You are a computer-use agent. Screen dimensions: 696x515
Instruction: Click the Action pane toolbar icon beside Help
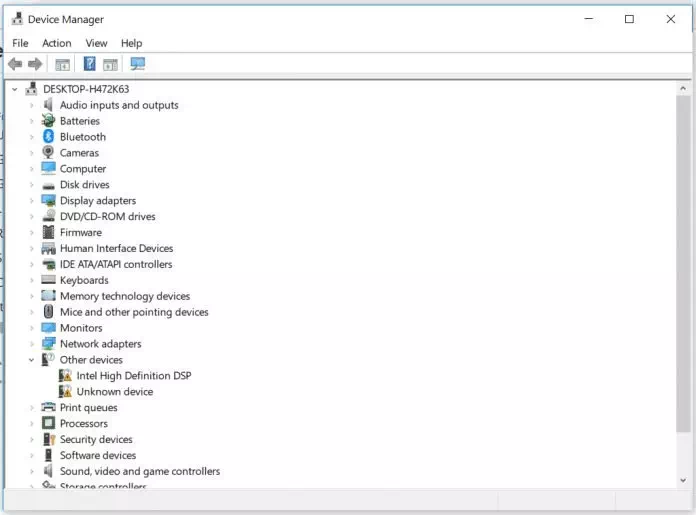coord(110,64)
